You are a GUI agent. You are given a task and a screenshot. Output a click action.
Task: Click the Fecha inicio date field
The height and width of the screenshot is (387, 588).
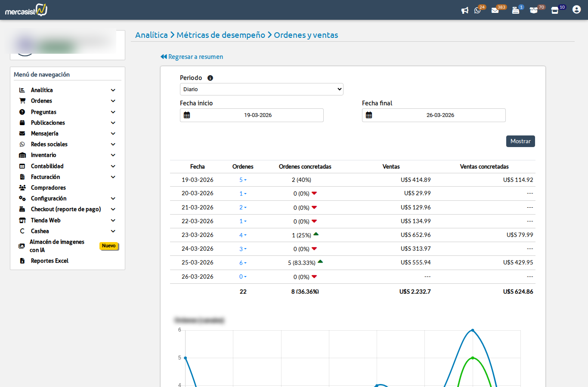pyautogui.click(x=257, y=115)
